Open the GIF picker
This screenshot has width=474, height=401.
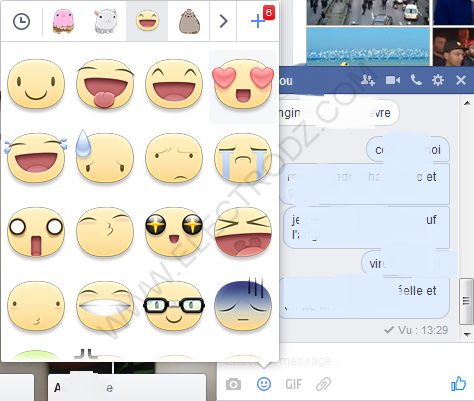coord(294,384)
